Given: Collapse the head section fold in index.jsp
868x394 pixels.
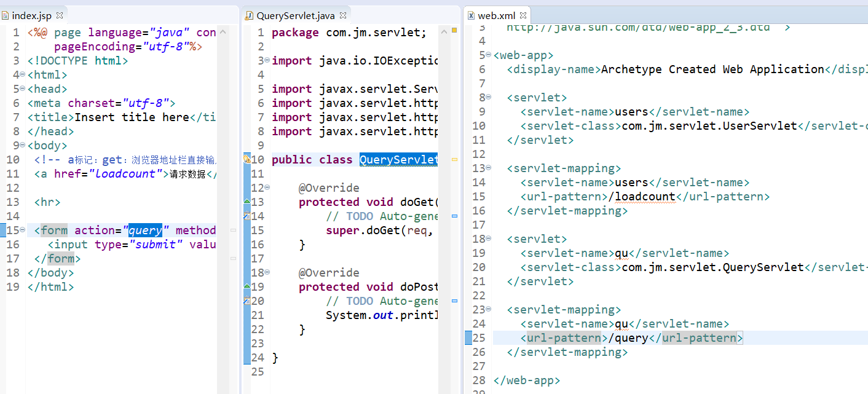Looking at the screenshot, I should [22, 89].
